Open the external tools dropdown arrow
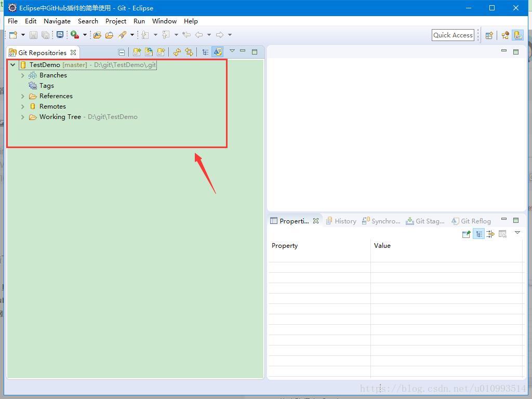The image size is (532, 399). tap(85, 35)
